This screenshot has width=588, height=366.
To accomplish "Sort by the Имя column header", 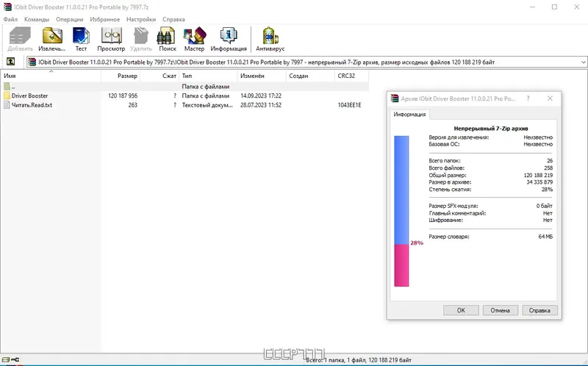I will (51, 76).
